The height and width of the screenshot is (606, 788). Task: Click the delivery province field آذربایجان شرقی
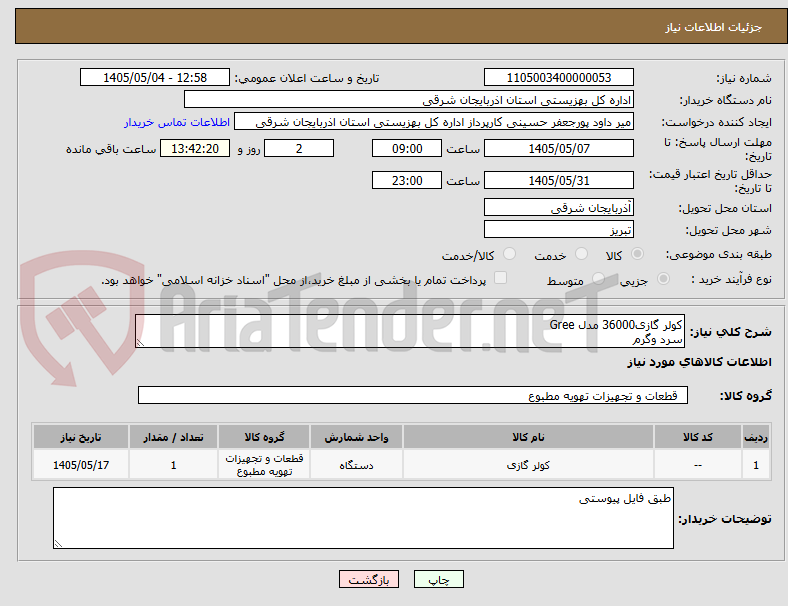point(559,207)
